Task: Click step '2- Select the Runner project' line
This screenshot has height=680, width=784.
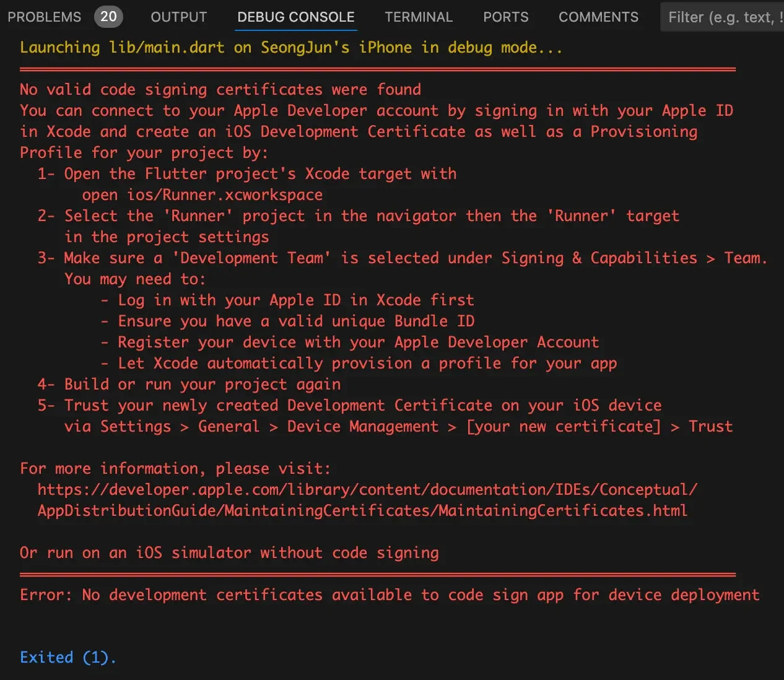Action: click(359, 216)
